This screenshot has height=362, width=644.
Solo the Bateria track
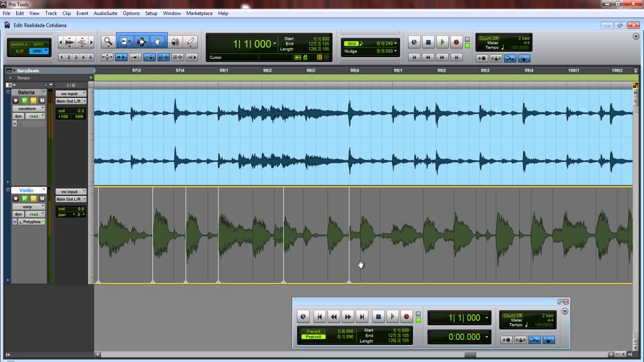[33, 101]
